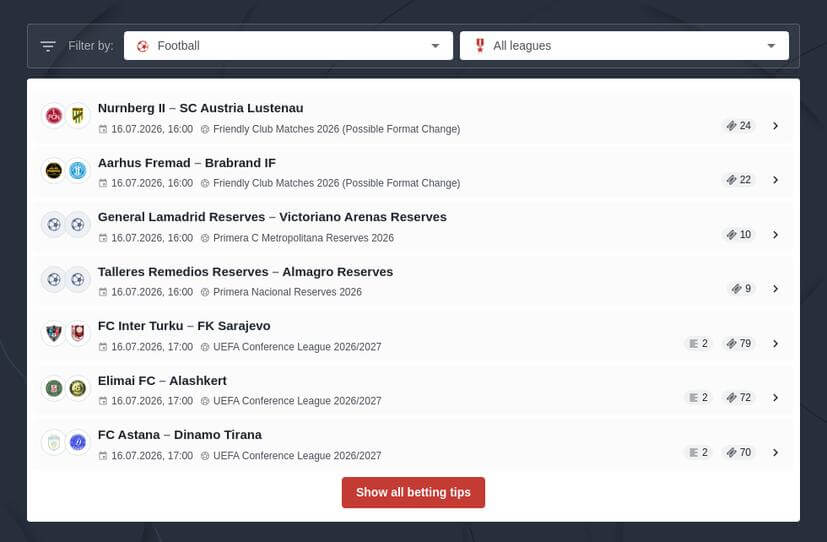The height and width of the screenshot is (542, 827).
Task: Expand the Talleres Remedios Reserves match chevron
Action: 775,289
